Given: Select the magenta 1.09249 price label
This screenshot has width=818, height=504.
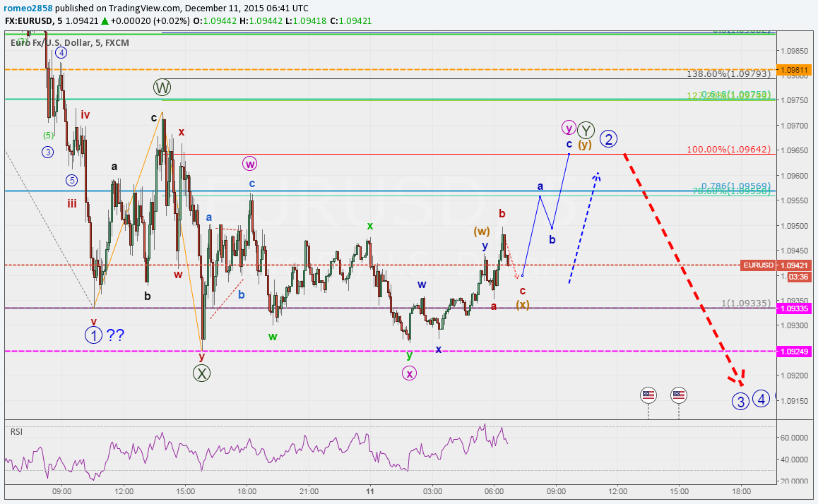Looking at the screenshot, I should coord(793,352).
